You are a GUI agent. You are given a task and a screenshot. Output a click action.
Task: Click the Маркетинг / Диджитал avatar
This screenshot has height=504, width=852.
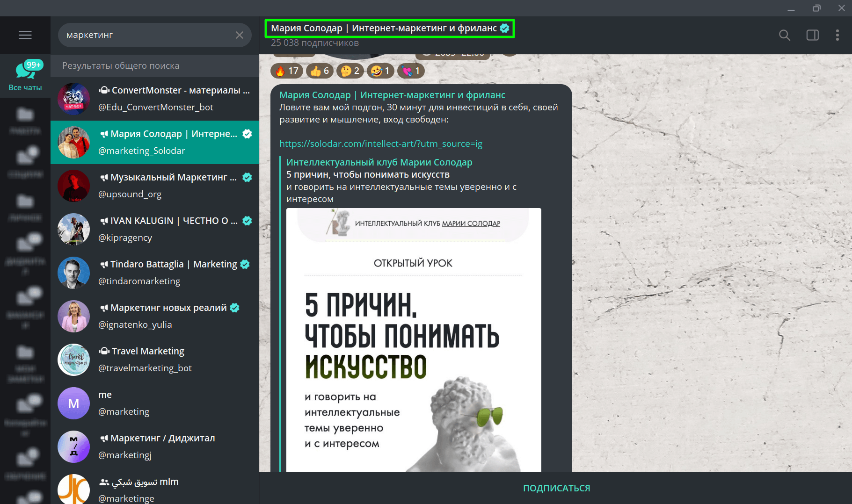tap(73, 446)
